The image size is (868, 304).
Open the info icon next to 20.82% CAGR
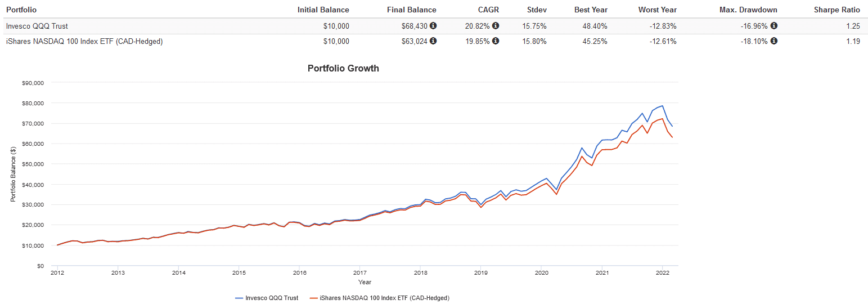pyautogui.click(x=496, y=26)
